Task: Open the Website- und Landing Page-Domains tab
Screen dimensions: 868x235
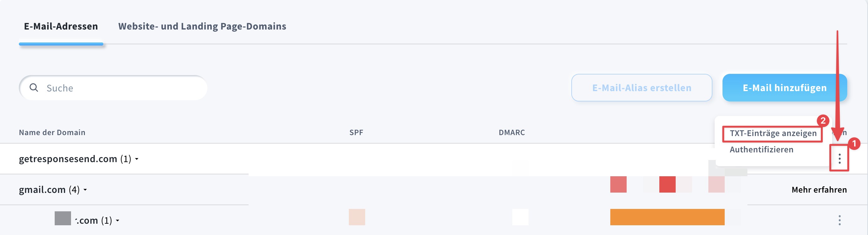Action: coord(202,26)
